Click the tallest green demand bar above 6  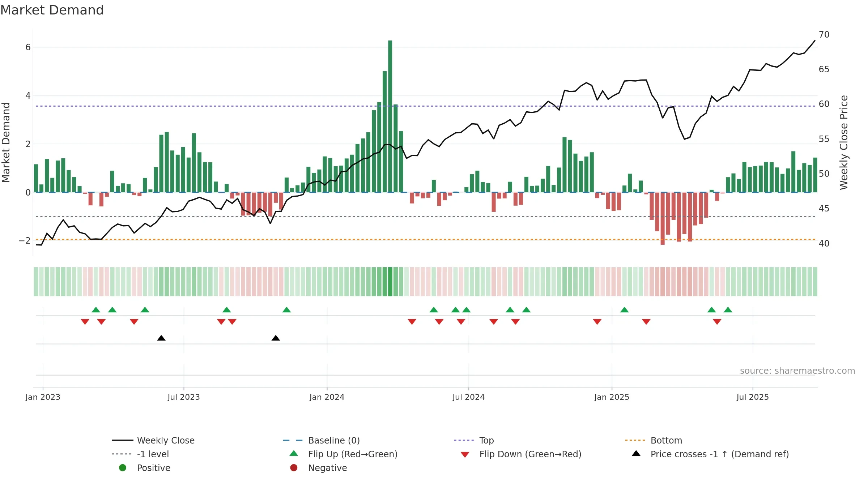[390, 116]
